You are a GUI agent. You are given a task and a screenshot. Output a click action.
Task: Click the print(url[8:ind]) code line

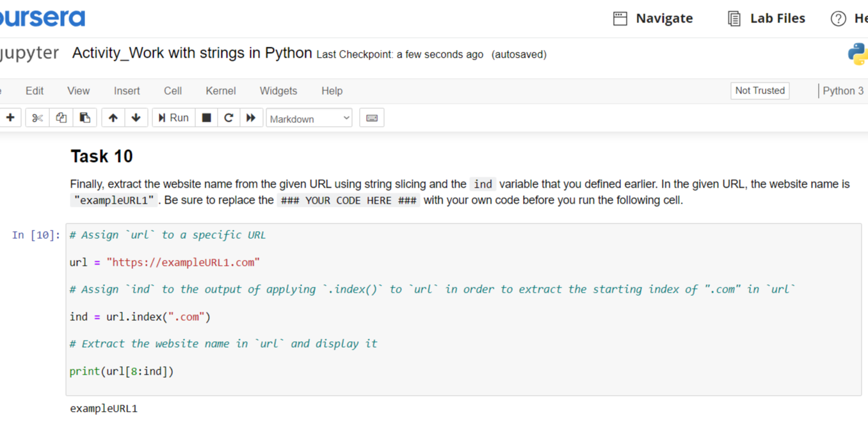point(122,371)
